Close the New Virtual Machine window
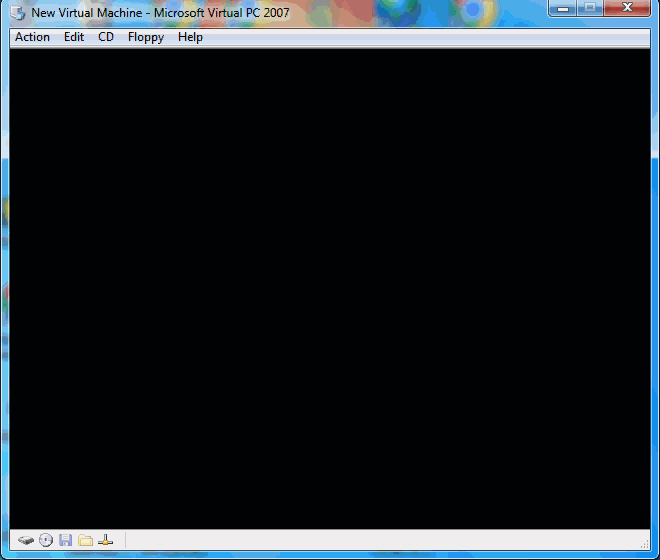The image size is (660, 560). tap(627, 8)
